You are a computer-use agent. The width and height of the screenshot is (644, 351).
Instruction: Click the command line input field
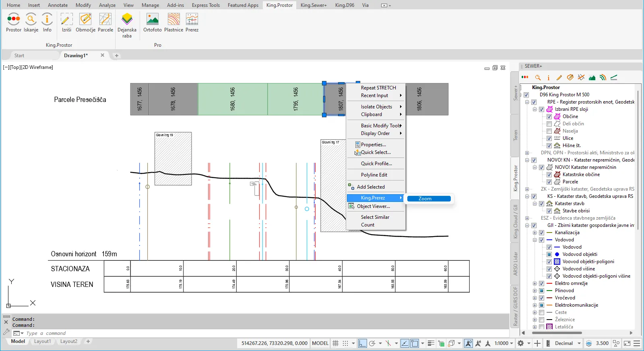161,333
